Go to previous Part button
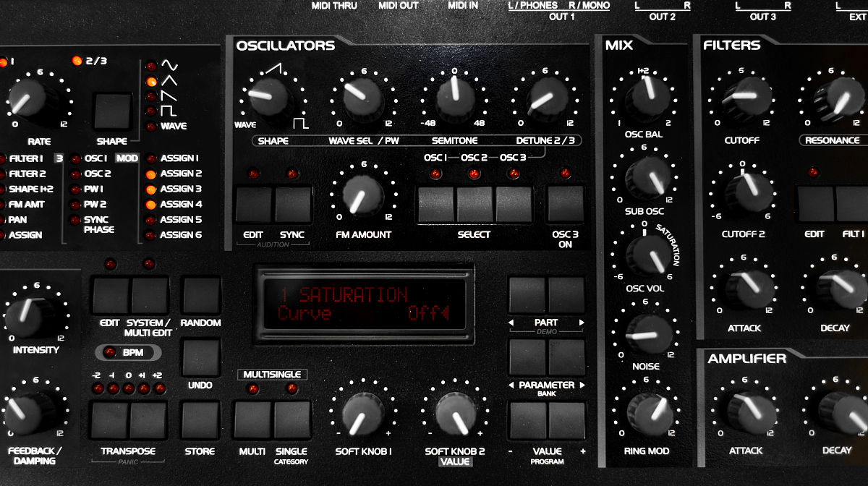 527,294
